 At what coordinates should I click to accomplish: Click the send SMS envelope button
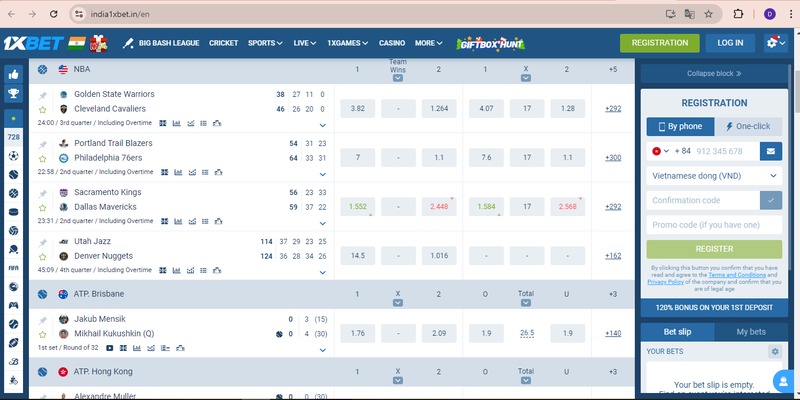[x=771, y=151]
